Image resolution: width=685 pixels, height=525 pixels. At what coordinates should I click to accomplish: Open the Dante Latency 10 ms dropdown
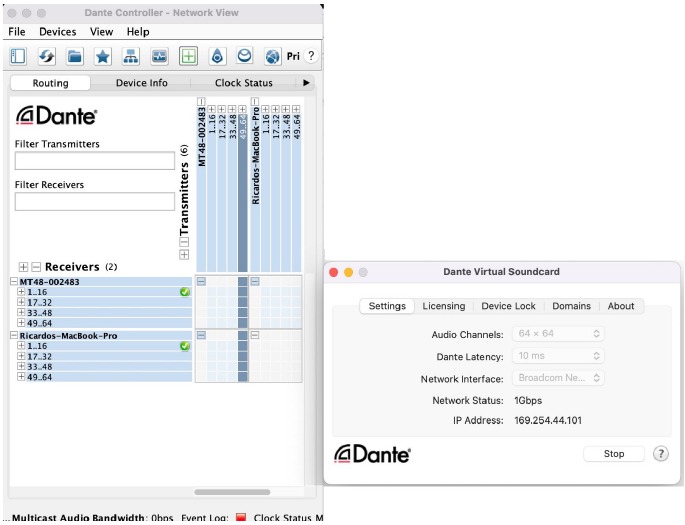(558, 356)
